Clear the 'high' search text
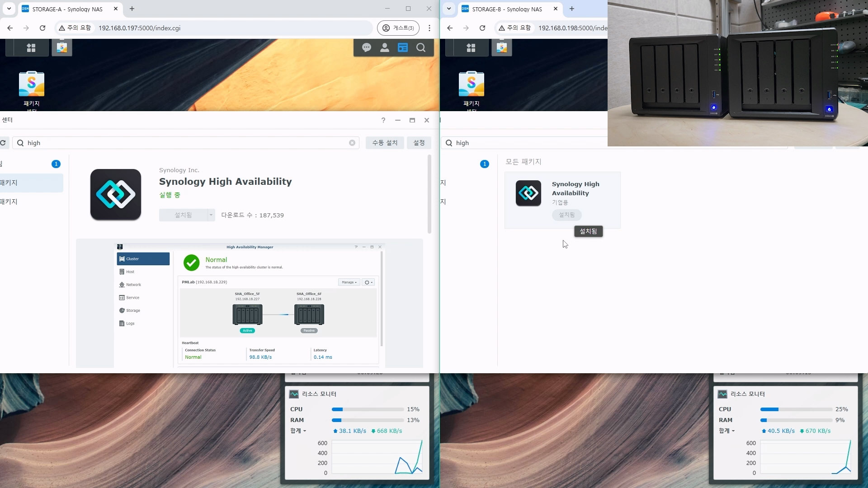The image size is (868, 488). pos(352,143)
